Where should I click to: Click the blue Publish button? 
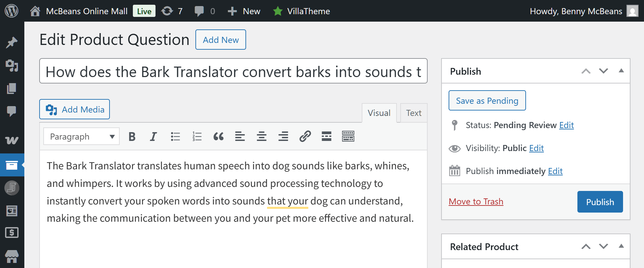600,202
